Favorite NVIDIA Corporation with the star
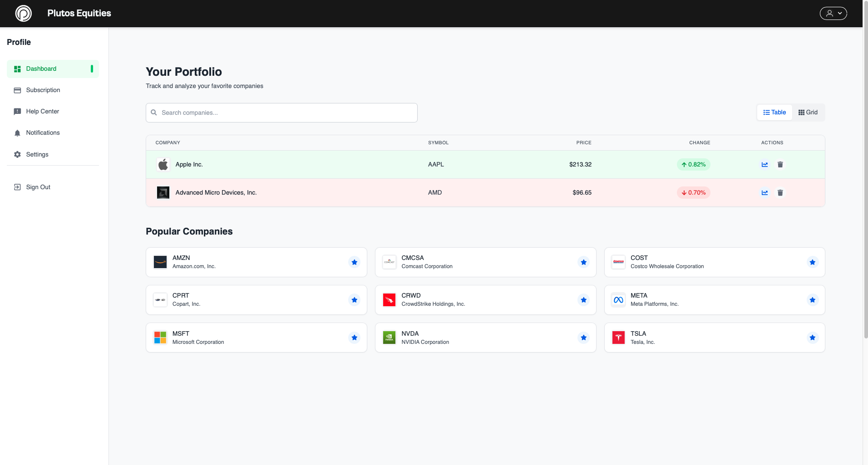The width and height of the screenshot is (868, 465). click(x=583, y=338)
